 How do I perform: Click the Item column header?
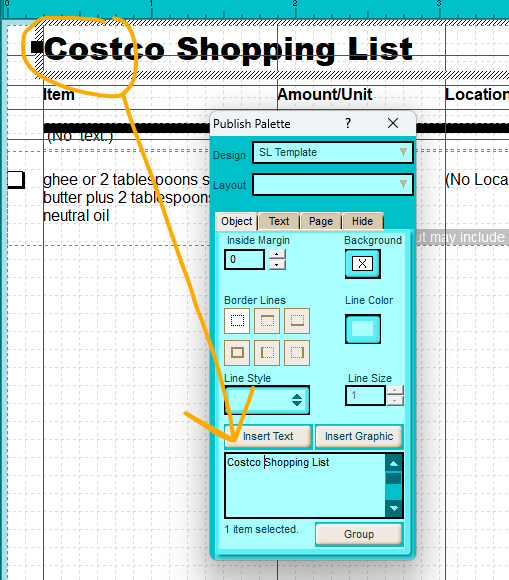point(59,94)
